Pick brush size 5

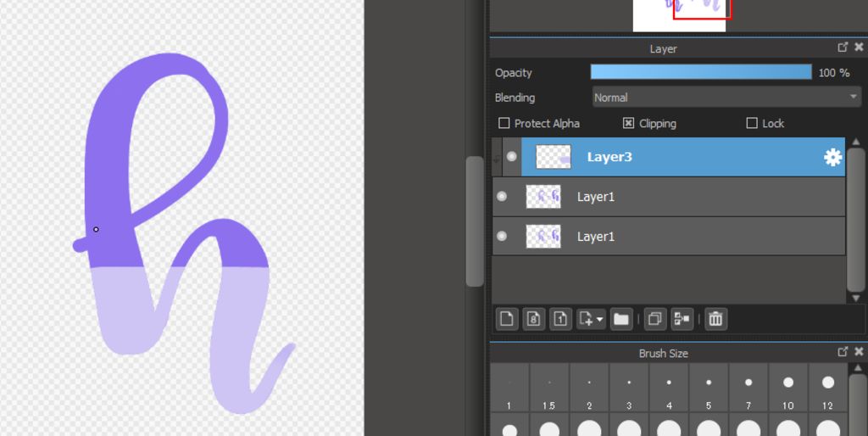click(x=709, y=388)
